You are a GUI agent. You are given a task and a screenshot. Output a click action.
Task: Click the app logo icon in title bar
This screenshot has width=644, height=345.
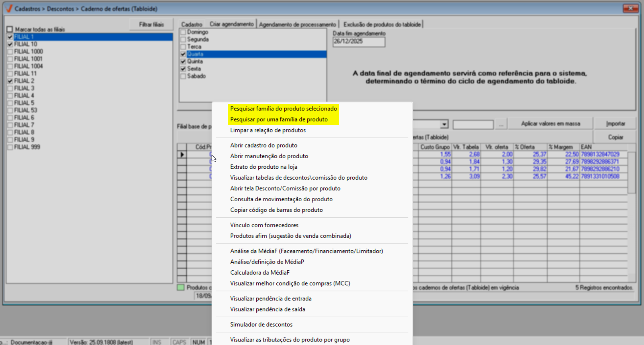click(x=9, y=9)
